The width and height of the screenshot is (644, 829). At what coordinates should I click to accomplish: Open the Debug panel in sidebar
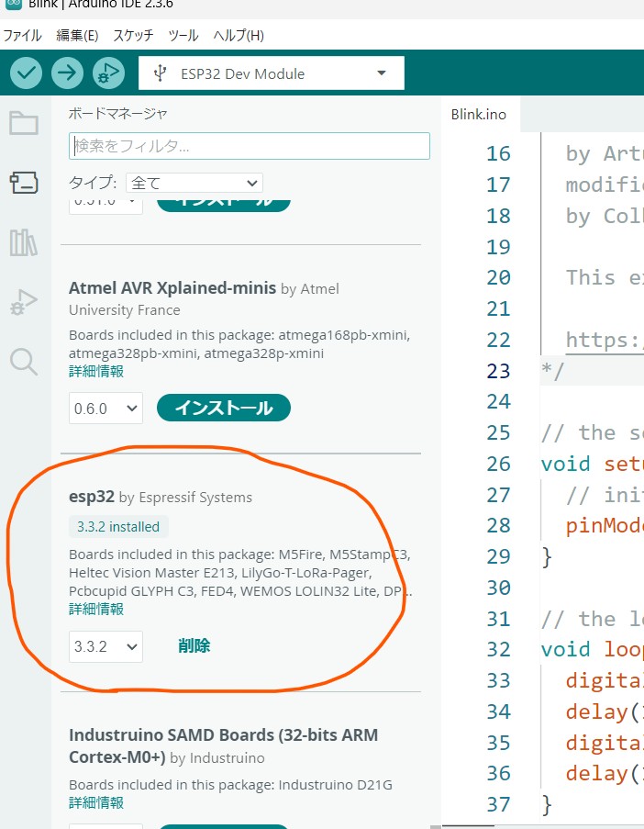[x=24, y=301]
